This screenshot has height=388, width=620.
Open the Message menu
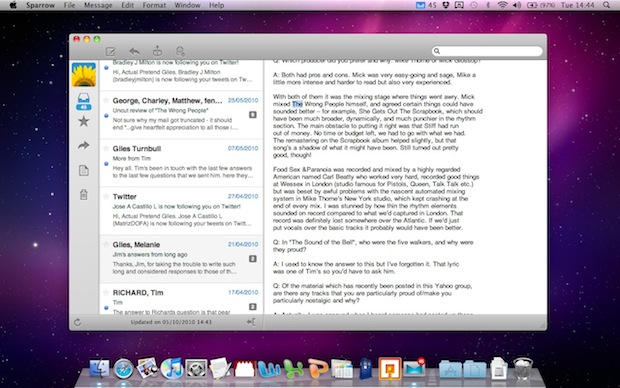point(98,5)
